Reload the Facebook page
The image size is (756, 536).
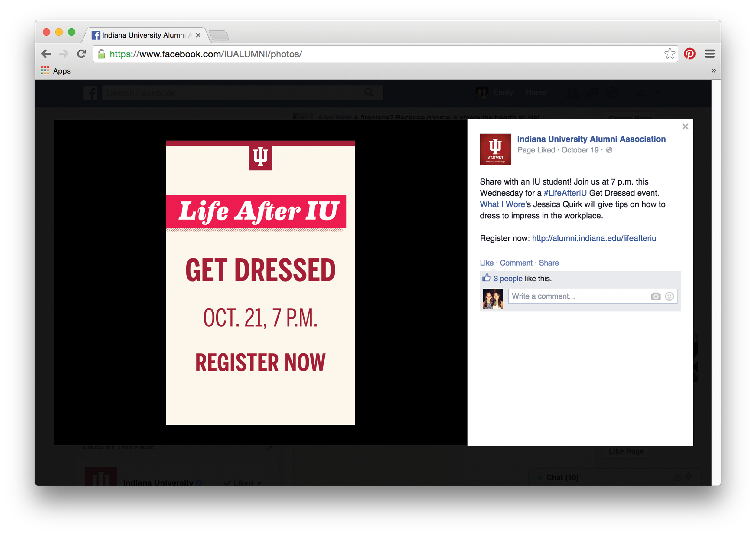coord(81,54)
